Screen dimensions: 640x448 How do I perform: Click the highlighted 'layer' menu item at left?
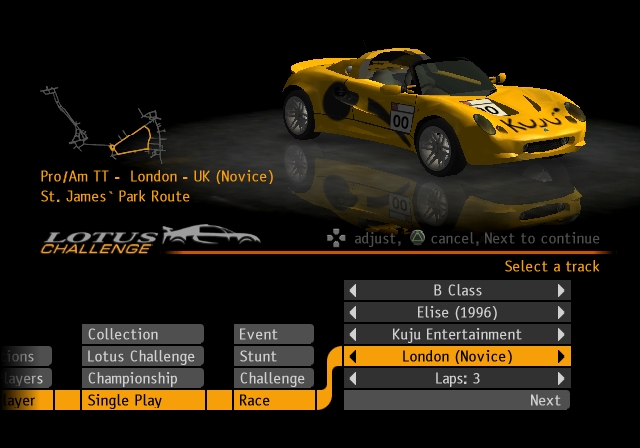(27, 400)
